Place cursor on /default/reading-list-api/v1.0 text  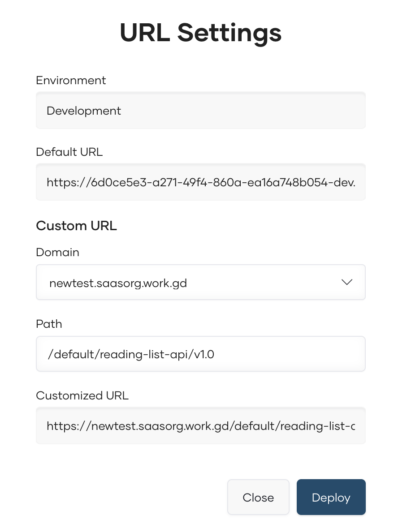[131, 355]
